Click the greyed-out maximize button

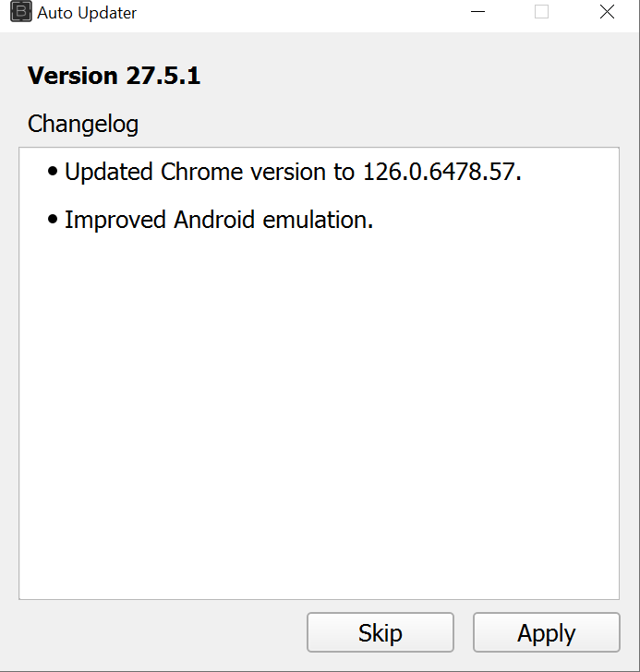tap(542, 13)
